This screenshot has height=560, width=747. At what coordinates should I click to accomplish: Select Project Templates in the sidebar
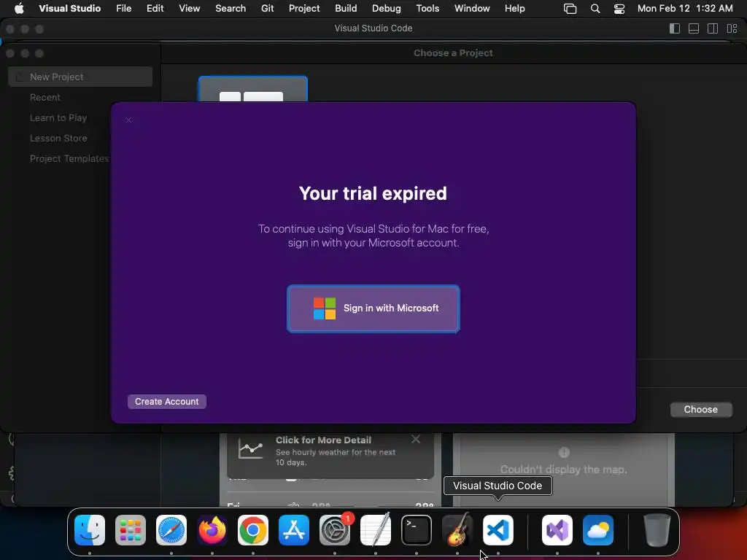click(x=69, y=158)
